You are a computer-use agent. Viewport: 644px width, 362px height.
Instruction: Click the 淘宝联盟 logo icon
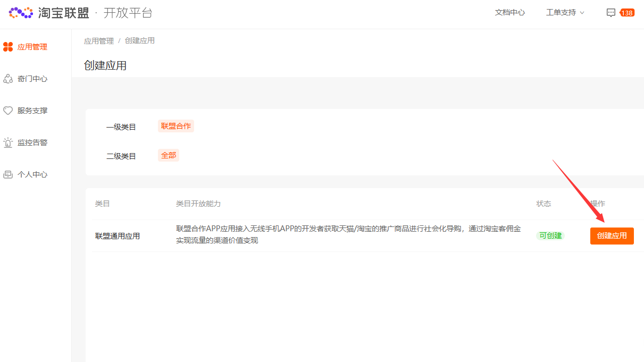click(21, 12)
